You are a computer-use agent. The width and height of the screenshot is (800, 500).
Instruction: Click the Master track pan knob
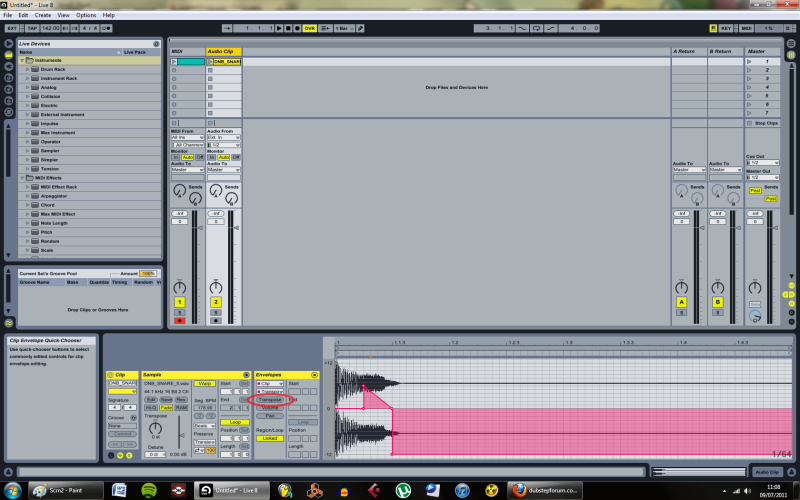755,287
